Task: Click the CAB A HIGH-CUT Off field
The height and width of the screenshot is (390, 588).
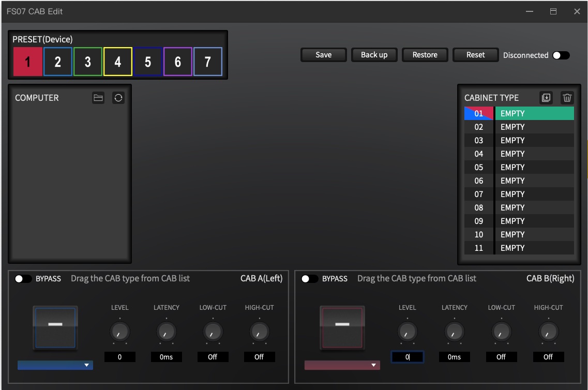Action: [259, 357]
